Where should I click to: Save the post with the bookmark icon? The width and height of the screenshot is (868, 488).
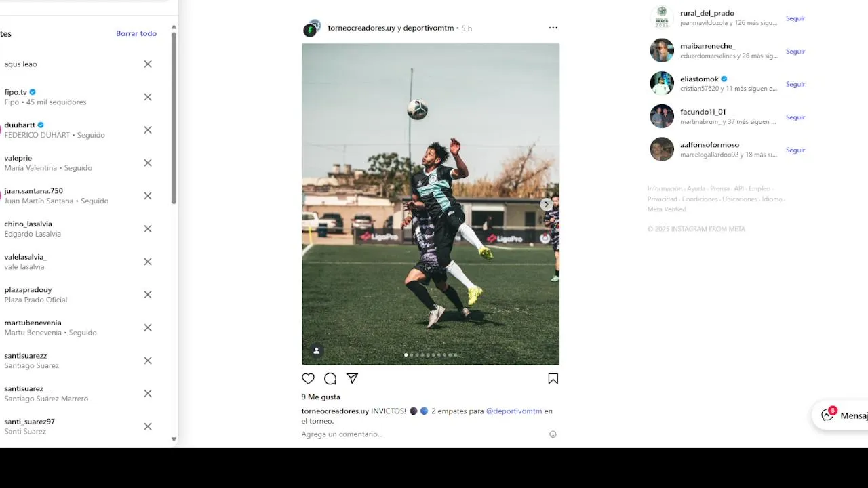[x=553, y=379]
